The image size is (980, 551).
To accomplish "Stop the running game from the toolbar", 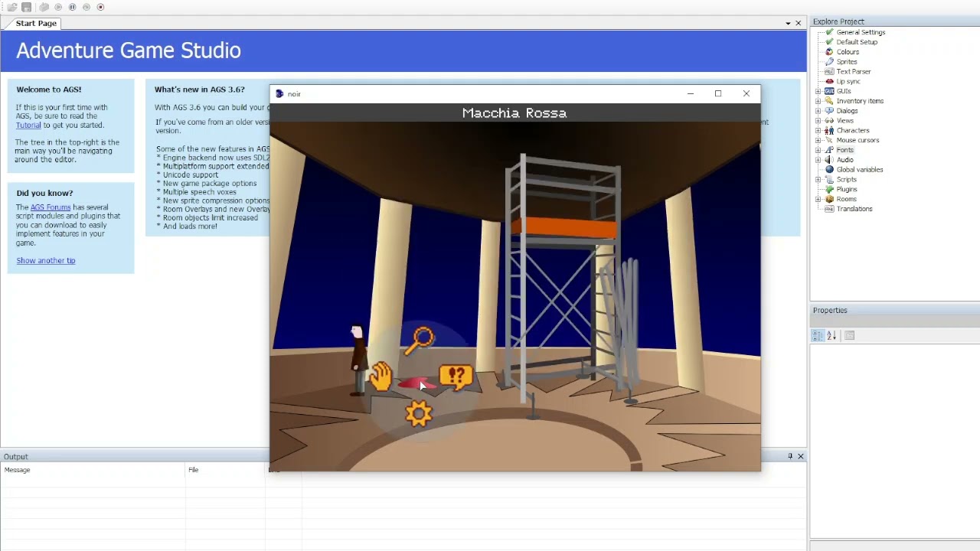I will tap(100, 7).
